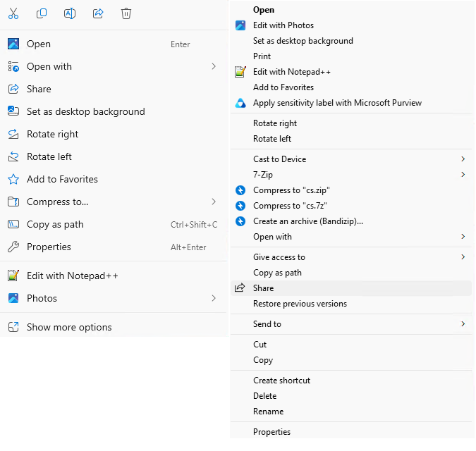This screenshot has width=476, height=451.
Task: Select Add to Favorites in classic menu
Action: (283, 87)
